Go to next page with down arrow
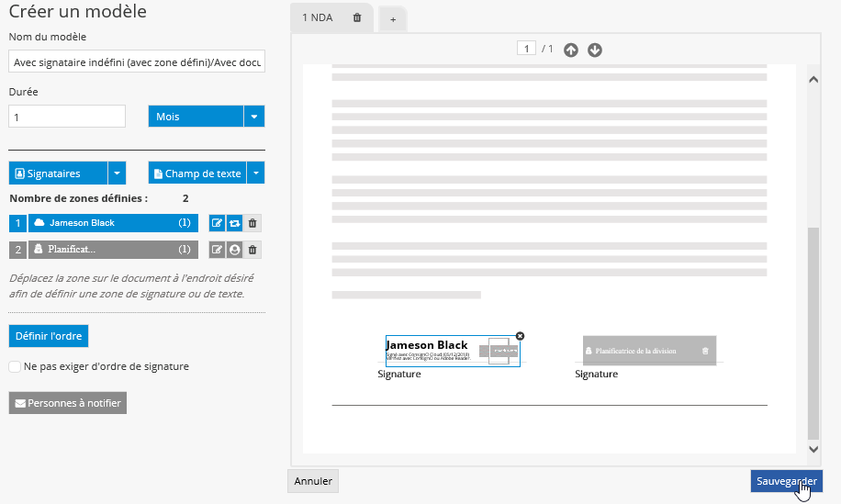The image size is (841, 504). pyautogui.click(x=595, y=50)
